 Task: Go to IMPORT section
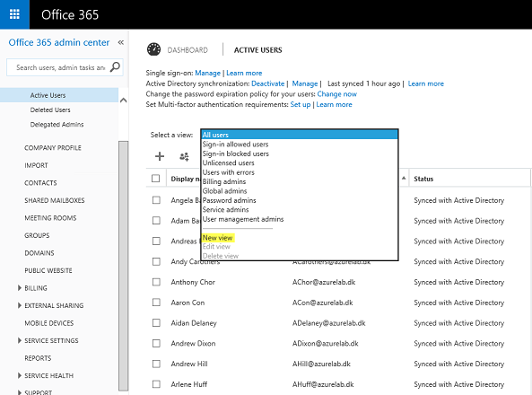pos(36,165)
